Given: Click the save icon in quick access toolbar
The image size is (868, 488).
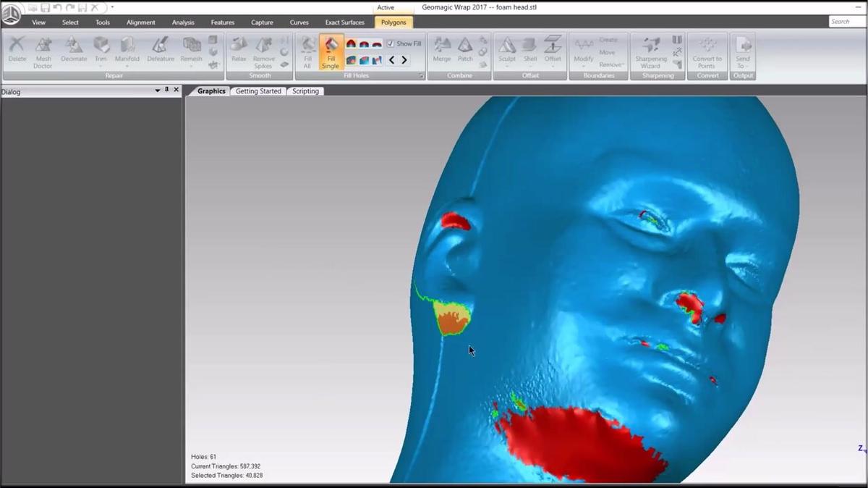Looking at the screenshot, I should click(45, 7).
